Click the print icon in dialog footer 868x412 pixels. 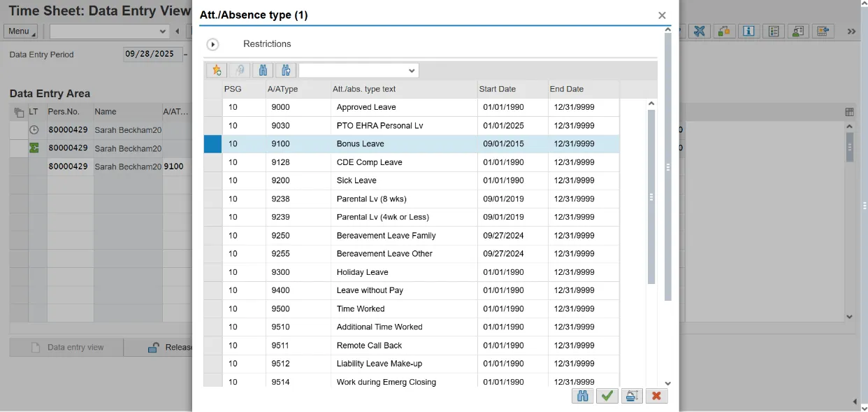pyautogui.click(x=632, y=396)
